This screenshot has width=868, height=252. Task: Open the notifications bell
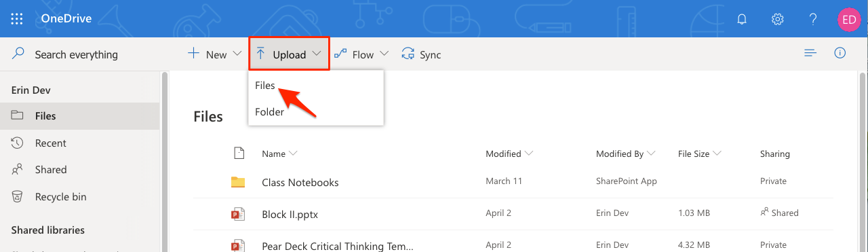743,19
